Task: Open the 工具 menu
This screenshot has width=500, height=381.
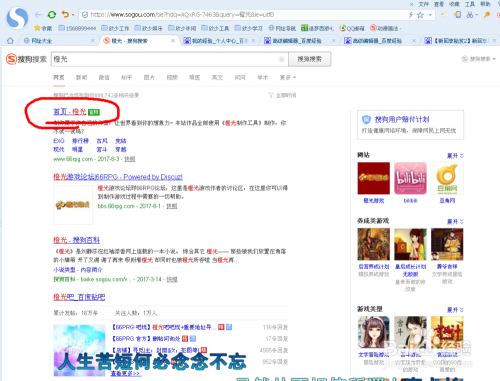Action: click(x=470, y=4)
